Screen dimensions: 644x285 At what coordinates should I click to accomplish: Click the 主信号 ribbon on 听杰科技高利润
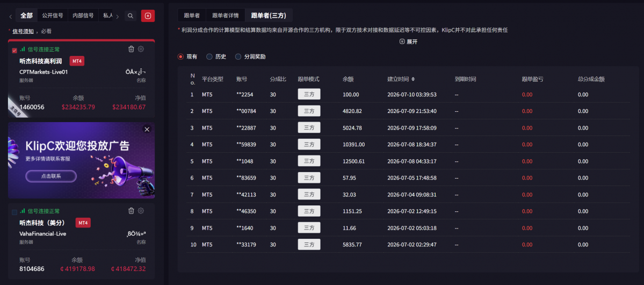click(x=18, y=109)
